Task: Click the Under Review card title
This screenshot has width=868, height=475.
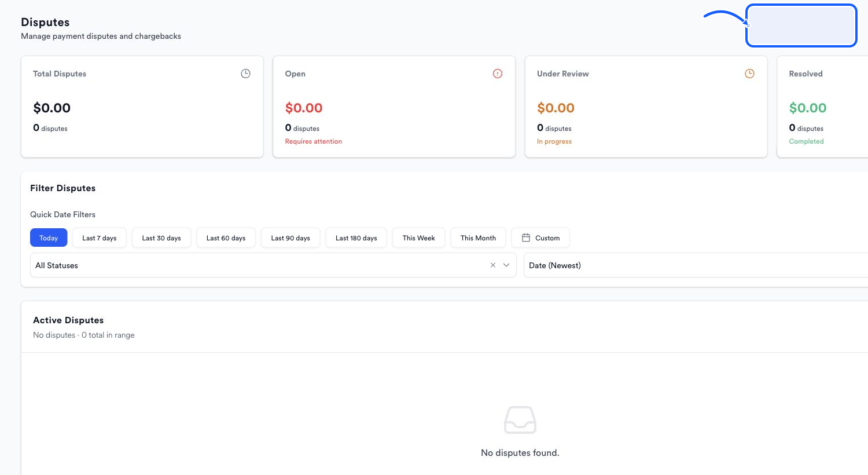Action: coord(562,74)
